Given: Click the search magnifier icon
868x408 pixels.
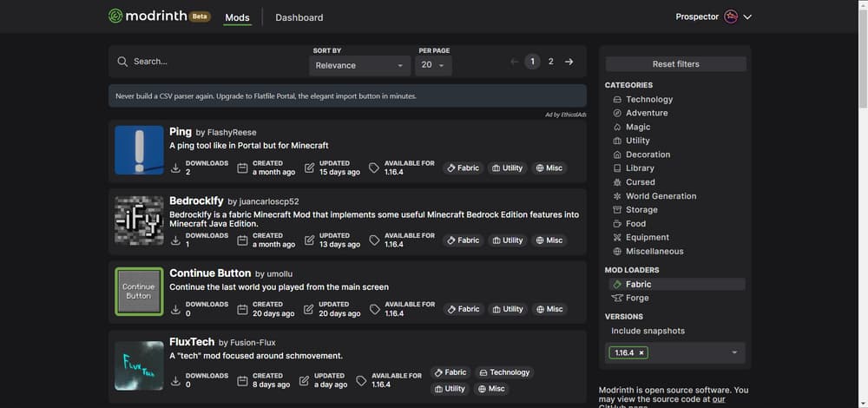Looking at the screenshot, I should pyautogui.click(x=122, y=62).
